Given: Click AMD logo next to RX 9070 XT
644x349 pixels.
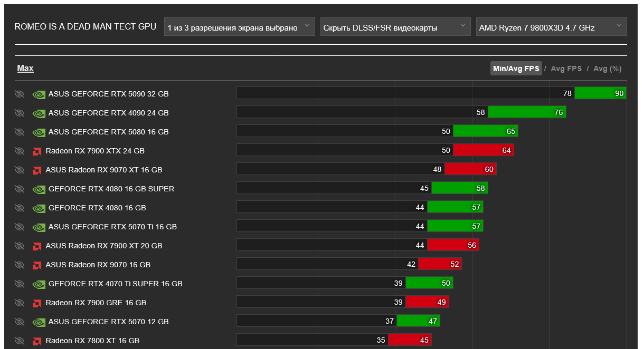Looking at the screenshot, I should [x=37, y=170].
